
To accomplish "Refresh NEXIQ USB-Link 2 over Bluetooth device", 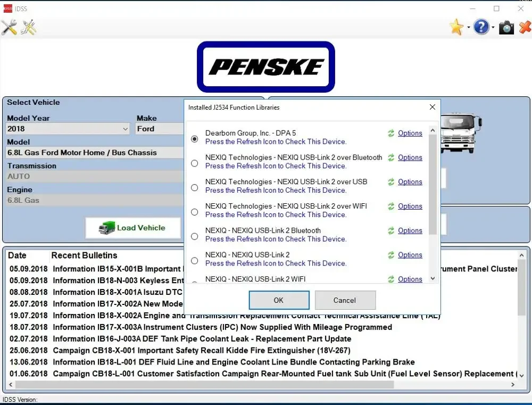I will pyautogui.click(x=391, y=158).
